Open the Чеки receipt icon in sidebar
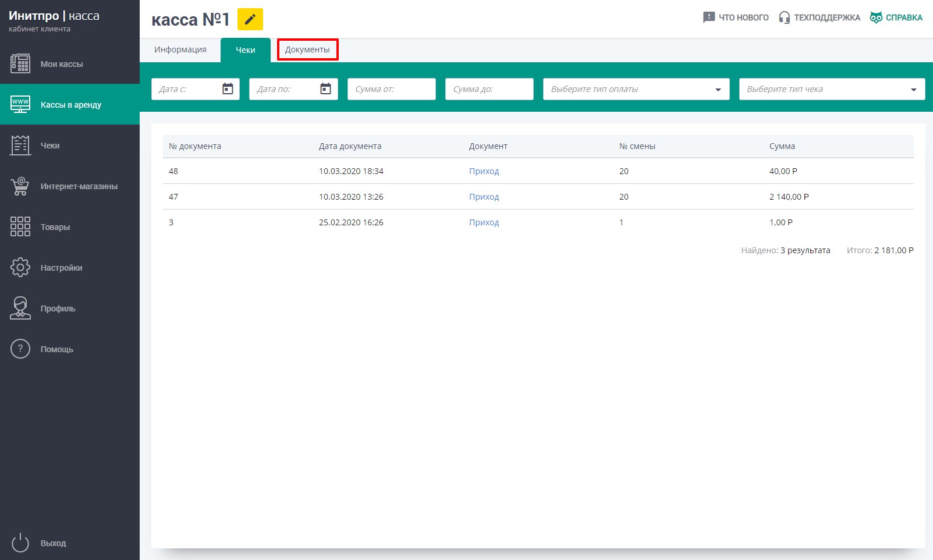 [x=20, y=145]
